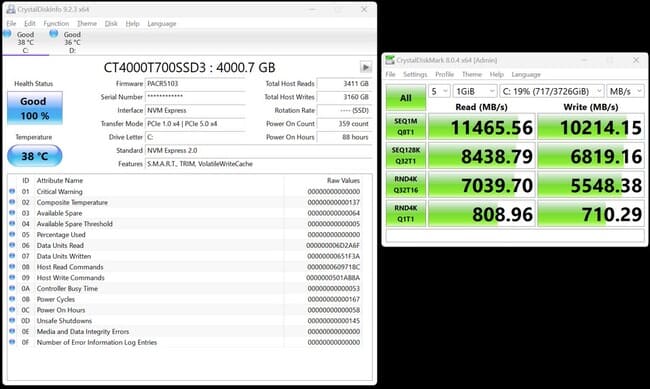Open Theme menu in CrystalDiskInfo
This screenshot has width=650, height=389.
(x=87, y=24)
